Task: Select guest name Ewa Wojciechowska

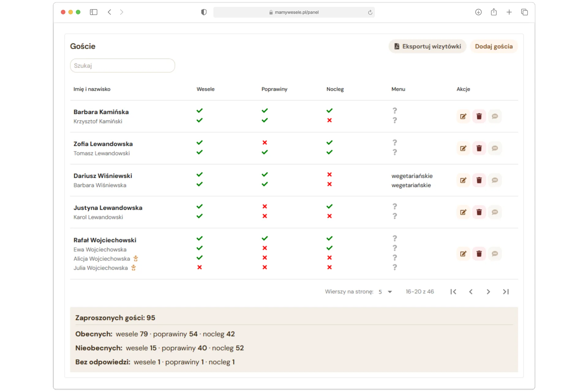Action: (100, 250)
